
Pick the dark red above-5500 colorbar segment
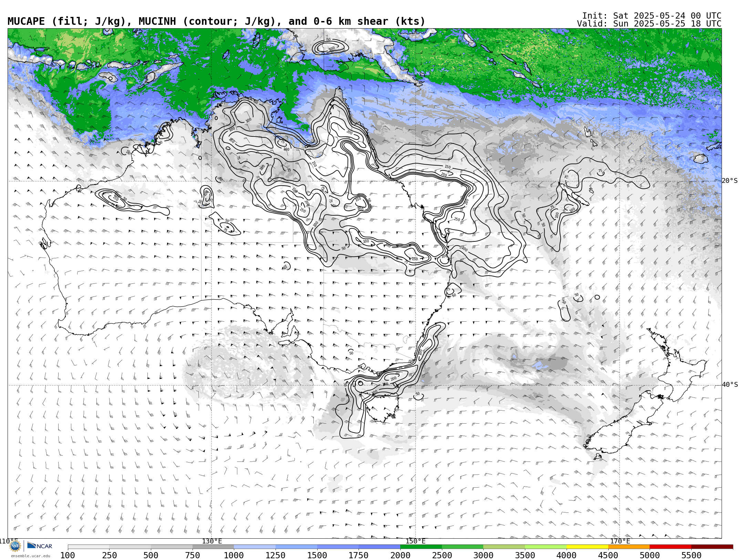coord(712,547)
